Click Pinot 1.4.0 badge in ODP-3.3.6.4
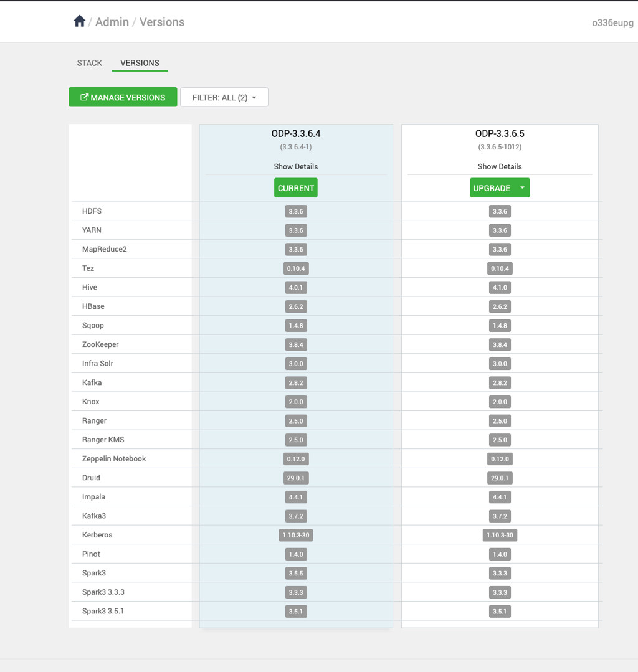This screenshot has width=638, height=672. pyautogui.click(x=296, y=554)
